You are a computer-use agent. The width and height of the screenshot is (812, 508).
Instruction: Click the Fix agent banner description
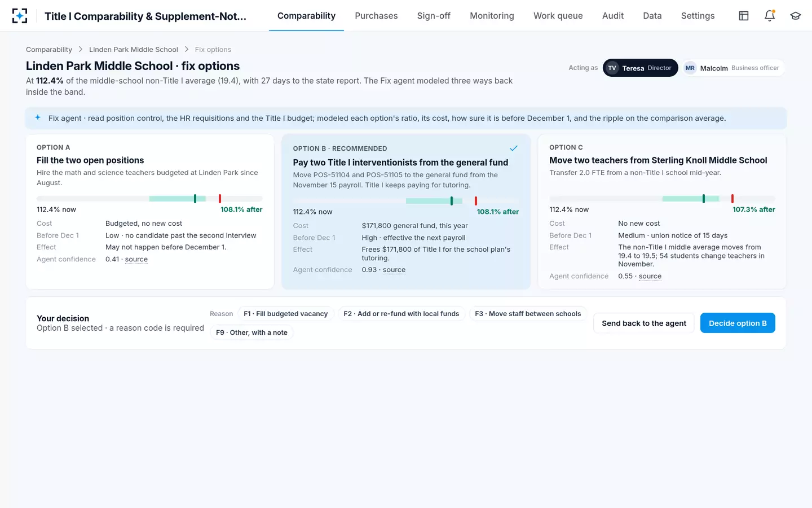(x=387, y=118)
